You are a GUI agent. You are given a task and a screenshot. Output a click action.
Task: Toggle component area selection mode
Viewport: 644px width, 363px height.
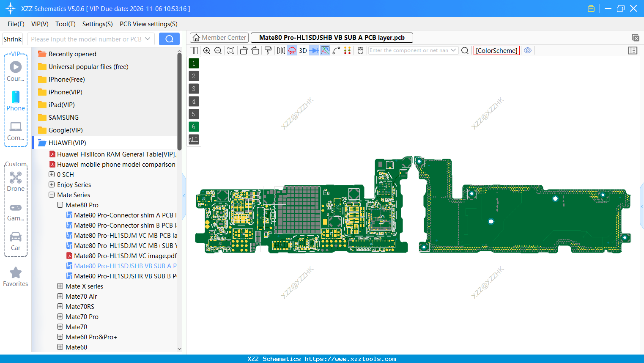[x=325, y=50]
